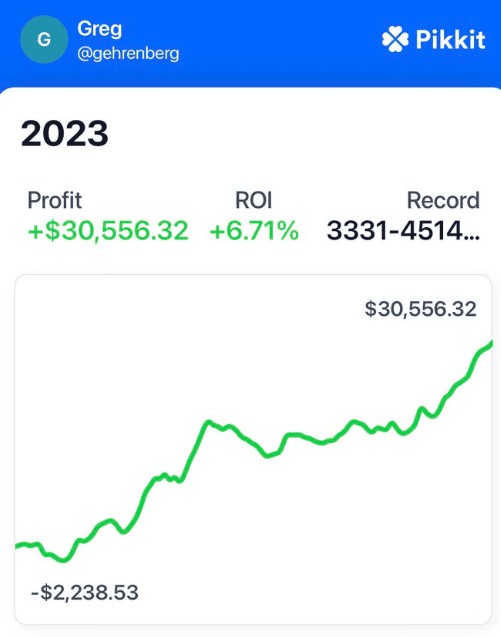Viewport: 501px width, 637px height.
Task: Select the +6.71% ROI value
Action: click(x=254, y=230)
